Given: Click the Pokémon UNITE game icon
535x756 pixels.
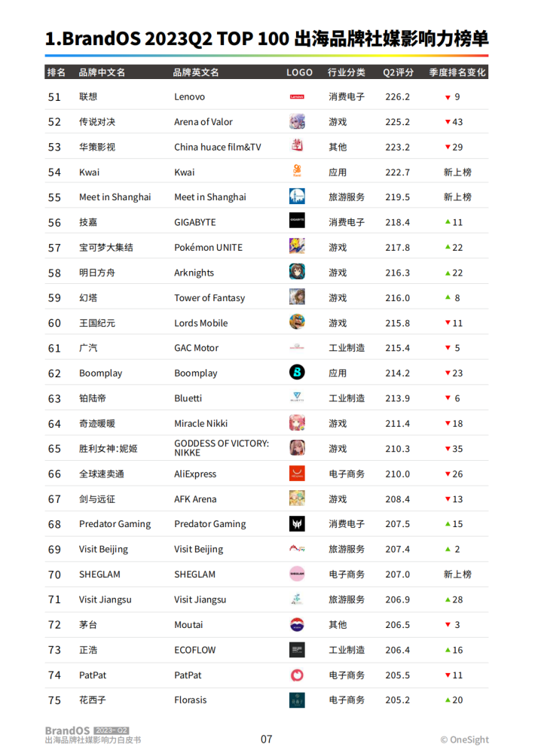Looking at the screenshot, I should pyautogui.click(x=297, y=246).
